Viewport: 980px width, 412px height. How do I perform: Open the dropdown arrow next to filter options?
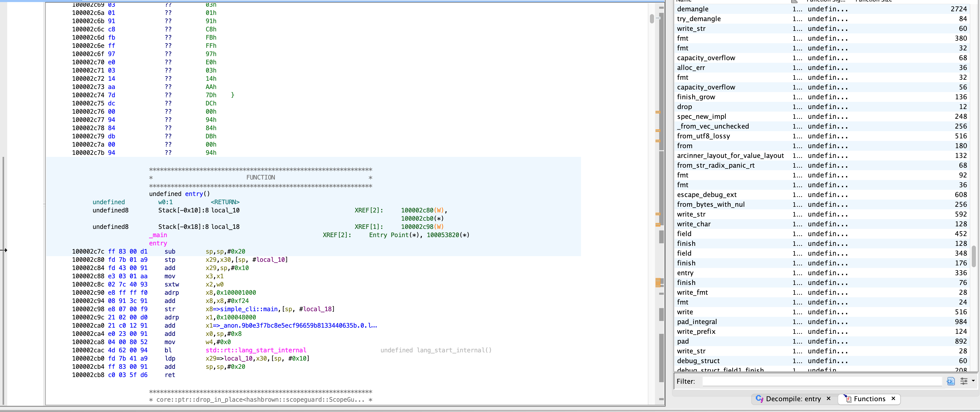[973, 380]
